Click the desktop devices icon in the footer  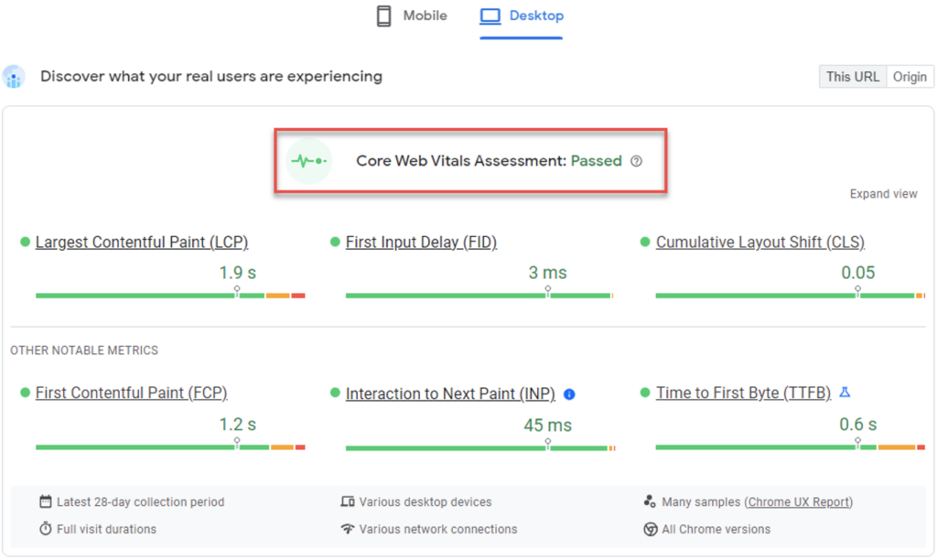pyautogui.click(x=349, y=501)
